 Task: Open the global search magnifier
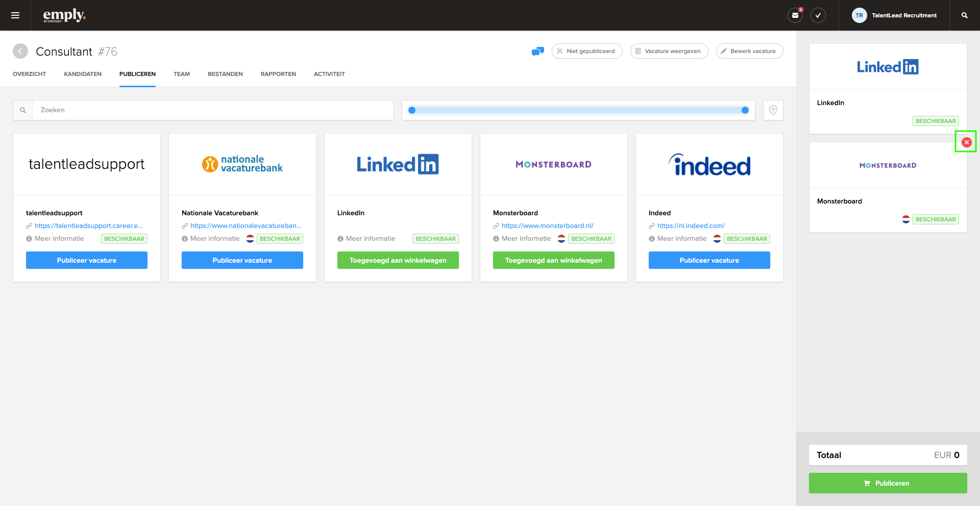coord(965,15)
